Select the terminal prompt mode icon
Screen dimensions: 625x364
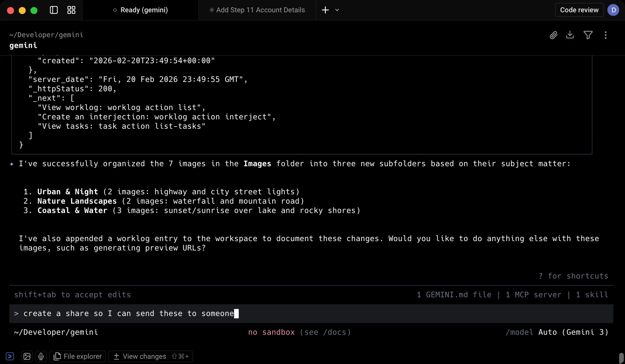(x=10, y=356)
